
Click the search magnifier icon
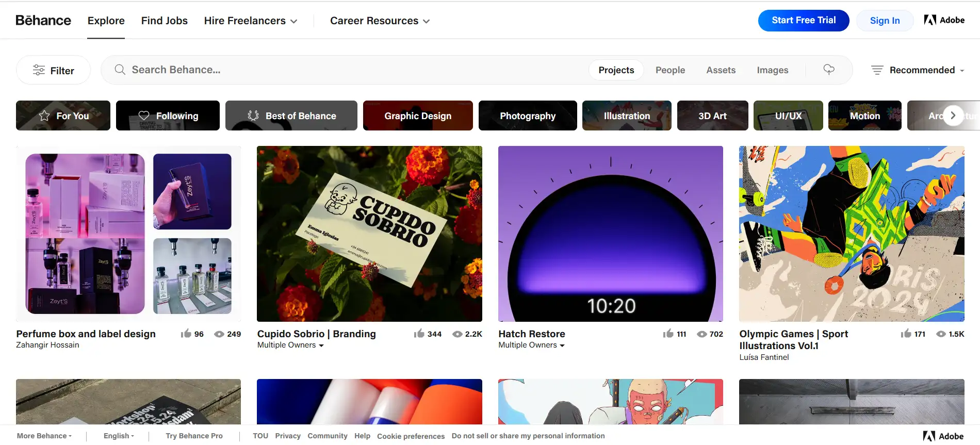pos(120,70)
